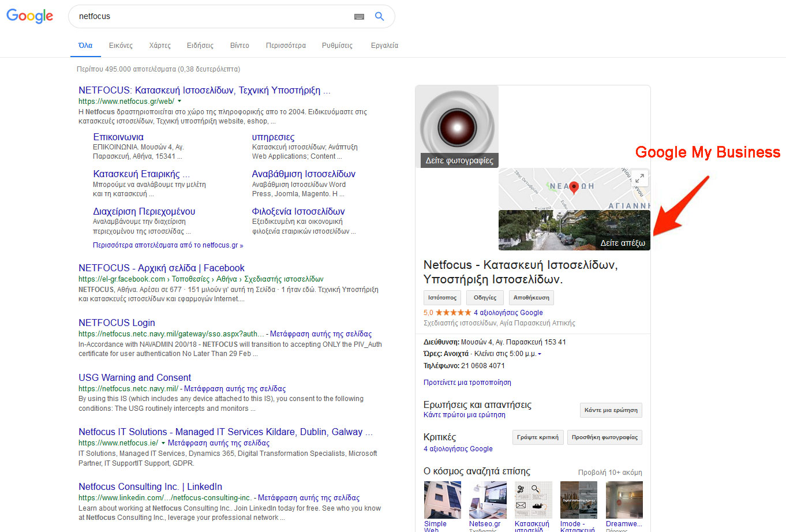Click the 'Κάντε μια ερώτηση' button
Viewport: 786px width, 532px height.
tap(611, 410)
